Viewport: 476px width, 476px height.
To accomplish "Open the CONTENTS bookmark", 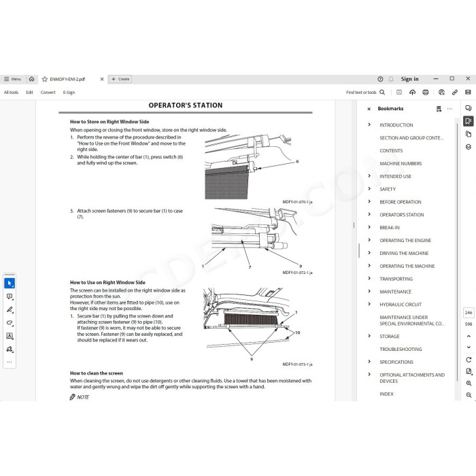I will (x=391, y=150).
